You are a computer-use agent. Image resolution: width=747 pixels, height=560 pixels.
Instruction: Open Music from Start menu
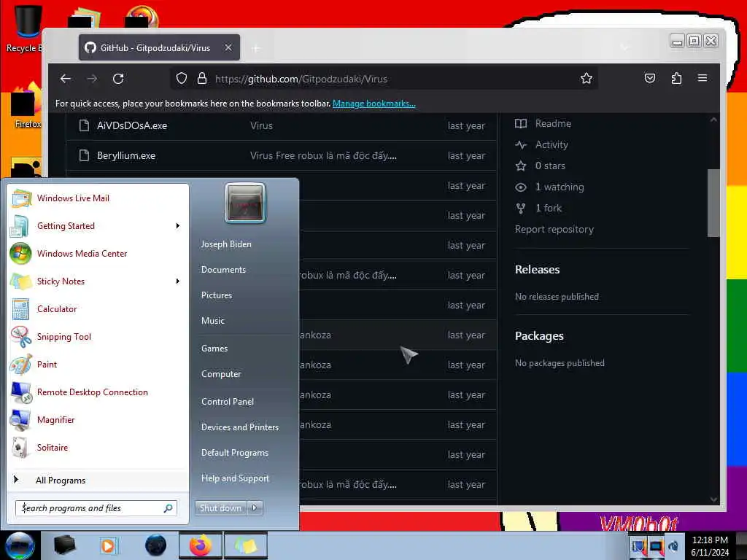[213, 321]
